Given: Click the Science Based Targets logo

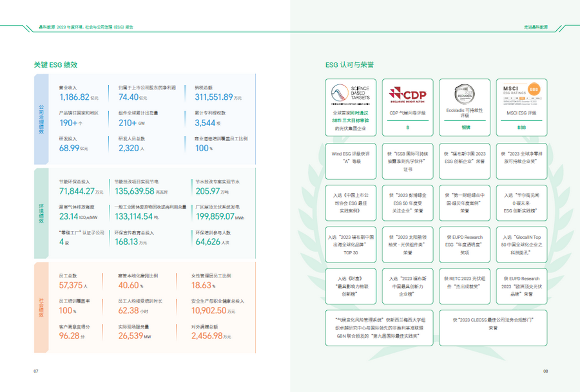Looking at the screenshot, I should [349, 93].
